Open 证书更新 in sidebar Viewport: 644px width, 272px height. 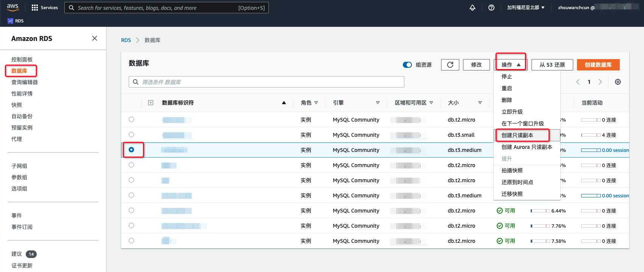22,266
